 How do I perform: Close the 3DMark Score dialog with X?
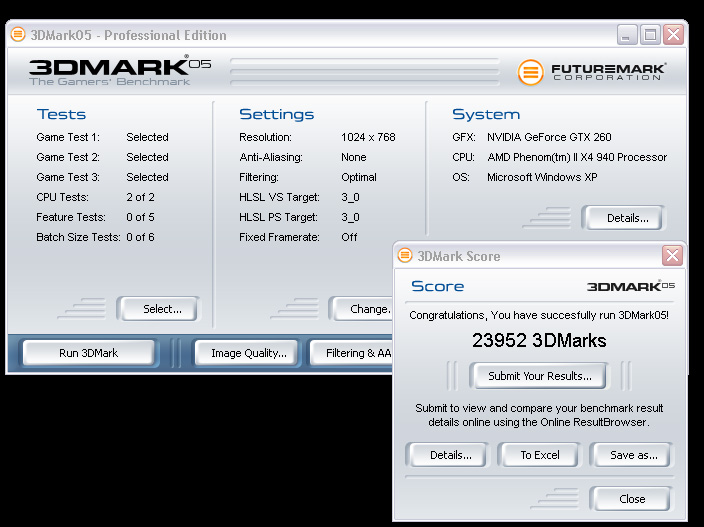(x=672, y=256)
